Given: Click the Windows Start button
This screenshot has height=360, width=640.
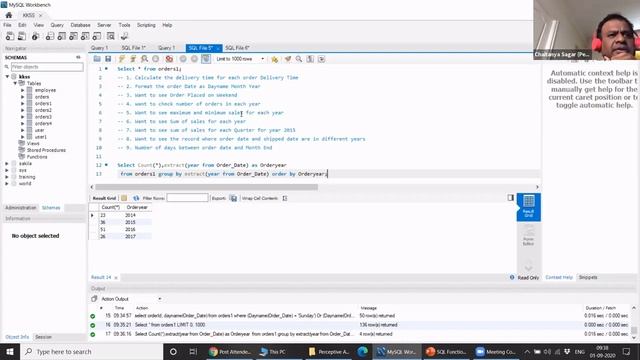Looking at the screenshot, I should [x=10, y=351].
